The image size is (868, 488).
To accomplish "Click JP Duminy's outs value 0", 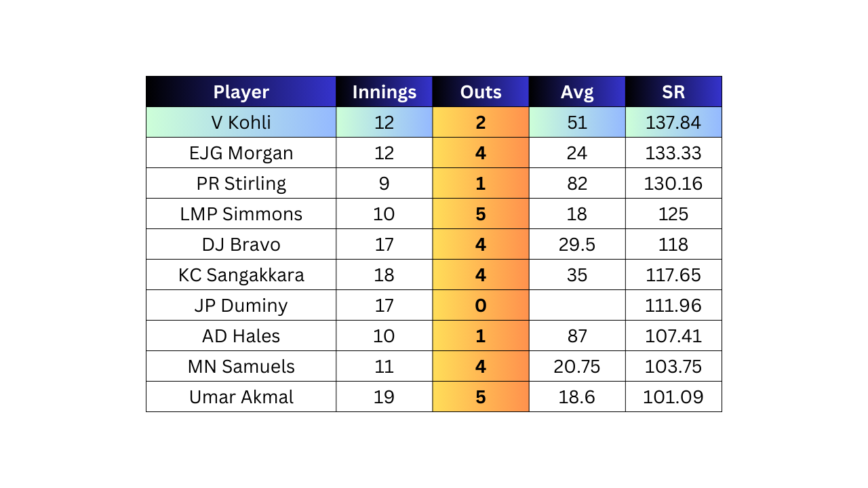I will tap(480, 305).
